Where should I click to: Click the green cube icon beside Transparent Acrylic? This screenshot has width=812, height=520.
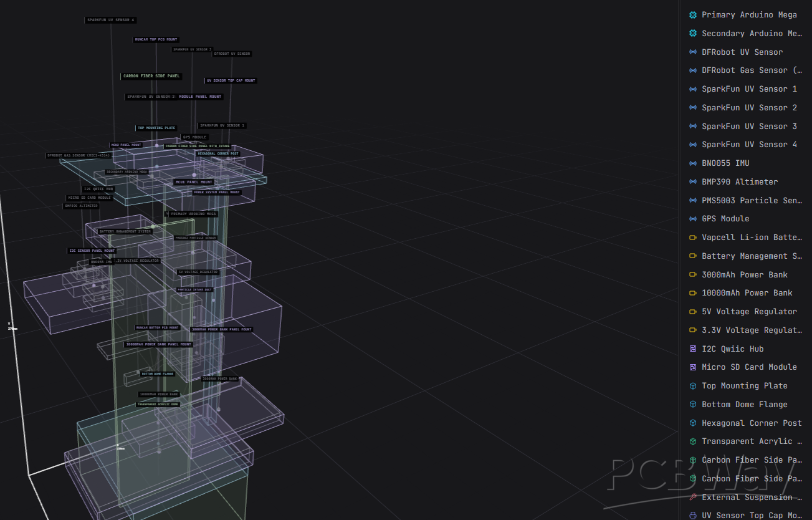click(692, 441)
